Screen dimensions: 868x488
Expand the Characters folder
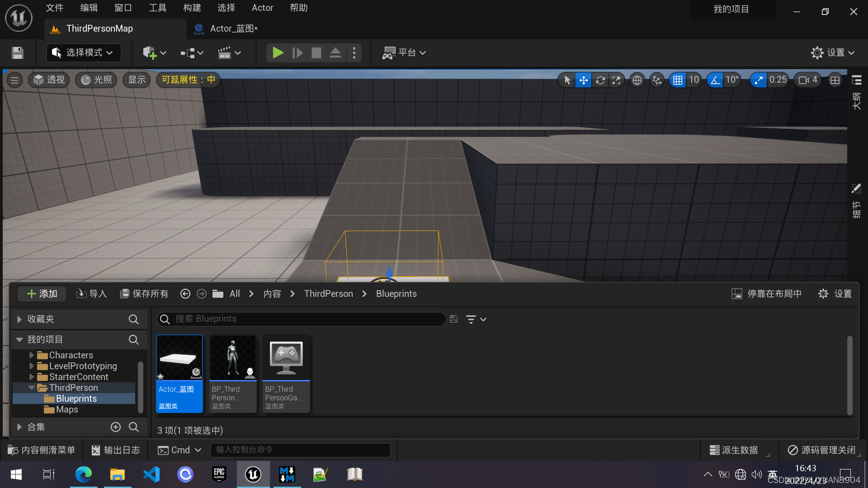[32, 355]
